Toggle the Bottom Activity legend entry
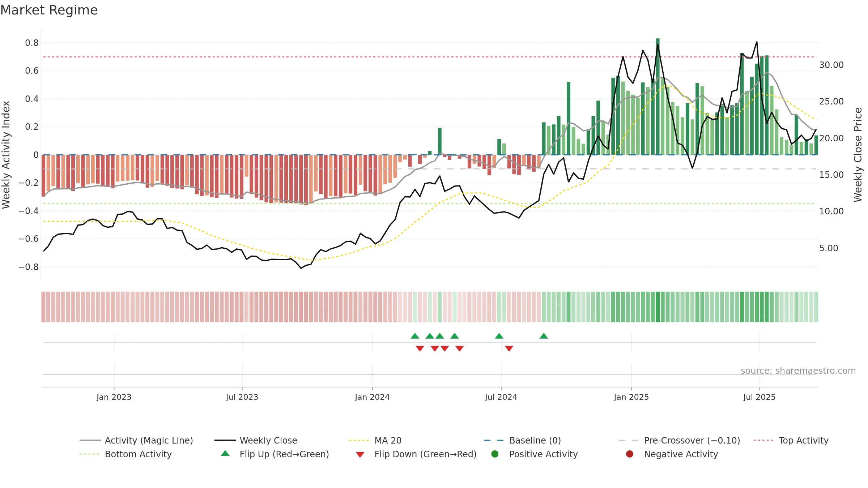Screen dimensions: 868x488 (x=125, y=454)
